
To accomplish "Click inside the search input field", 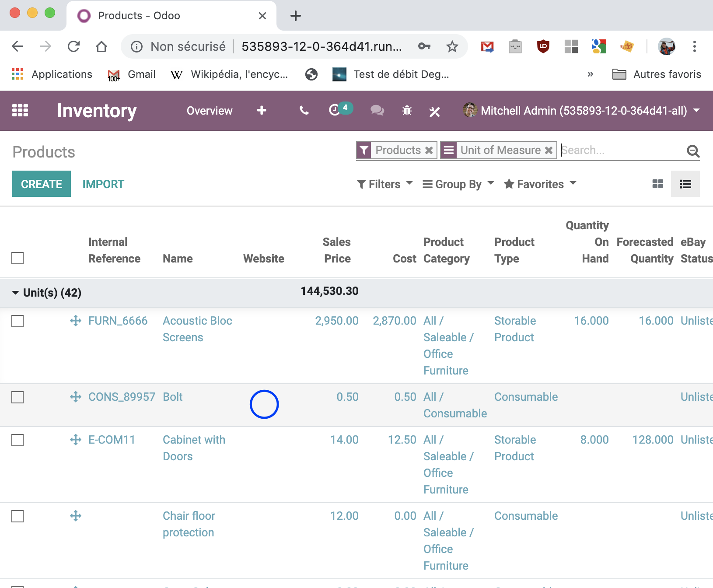I will [x=612, y=150].
